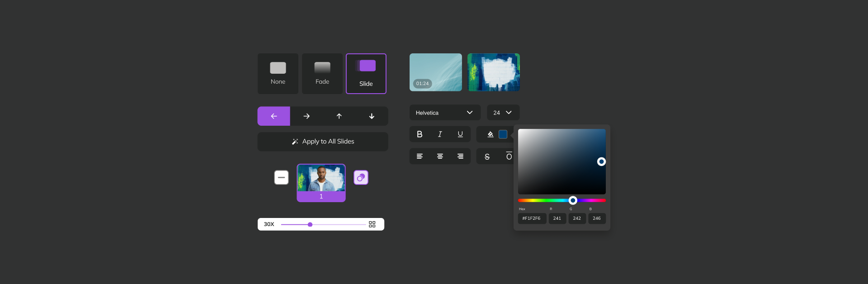Click the Hex color input field
This screenshot has width=868, height=284.
coord(532,218)
